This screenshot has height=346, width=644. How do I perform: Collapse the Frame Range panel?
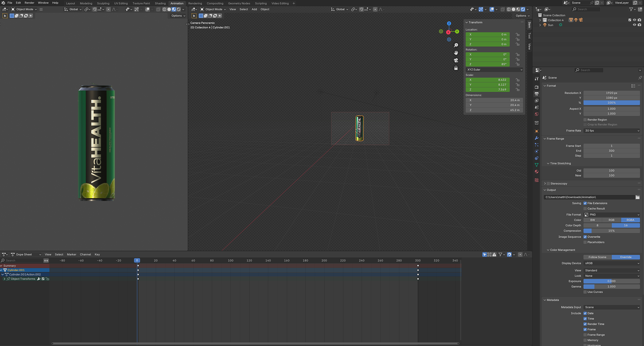click(545, 139)
